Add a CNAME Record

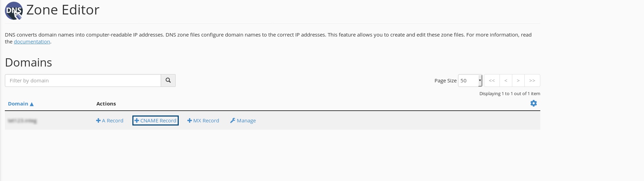point(156,121)
